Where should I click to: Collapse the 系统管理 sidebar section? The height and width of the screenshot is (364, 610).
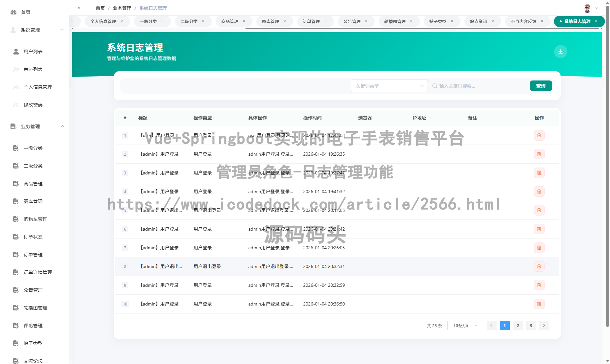tap(62, 30)
